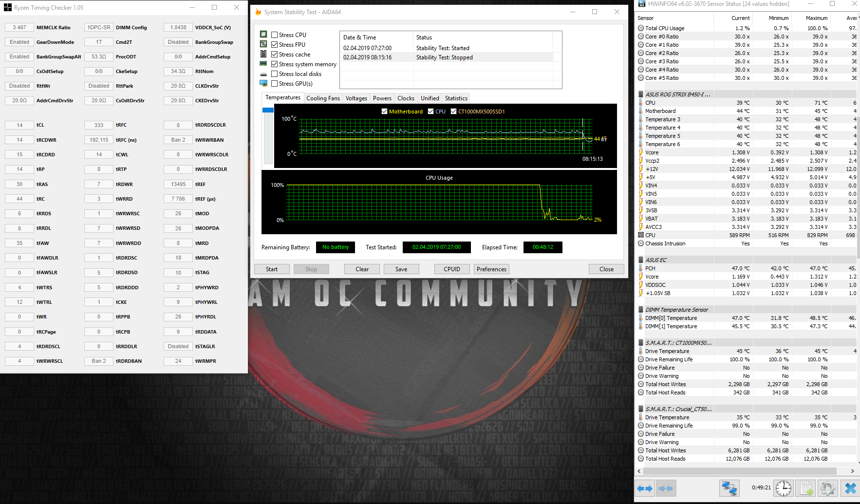
Task: Click the Clear button
Action: click(x=362, y=269)
